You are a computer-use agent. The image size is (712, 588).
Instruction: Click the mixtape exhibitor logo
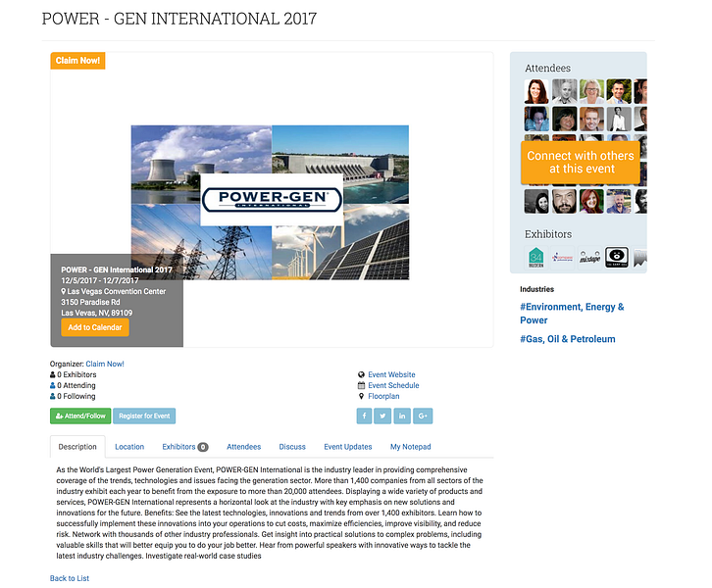pos(589,258)
